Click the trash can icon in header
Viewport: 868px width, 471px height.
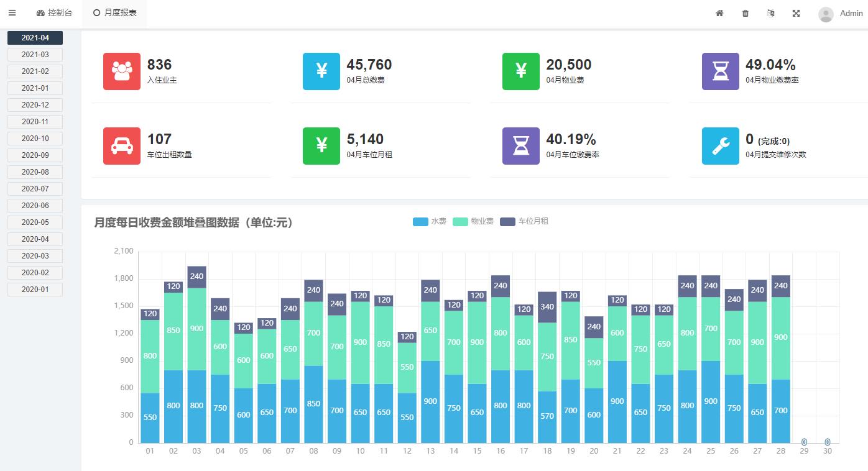[746, 14]
